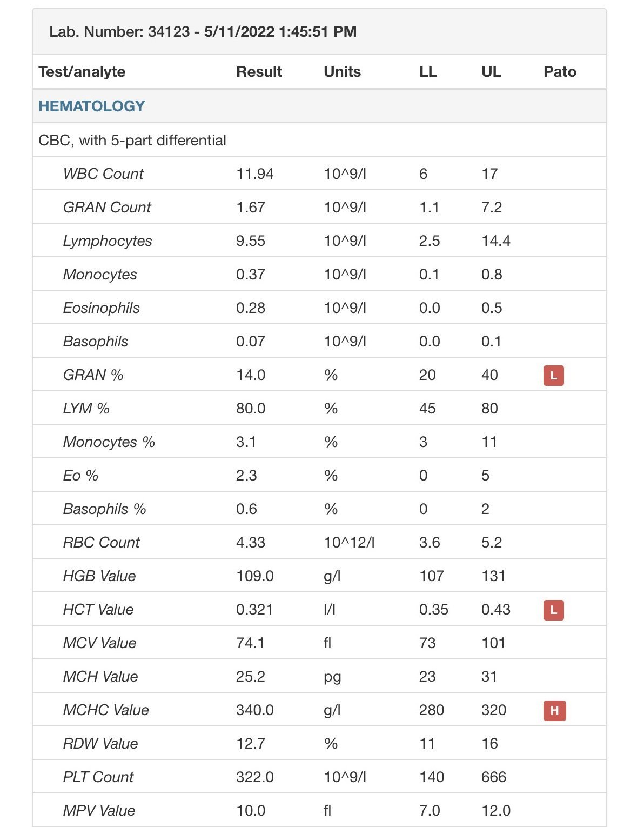The height and width of the screenshot is (827, 644).
Task: Click the Result column header
Action: coord(259,72)
